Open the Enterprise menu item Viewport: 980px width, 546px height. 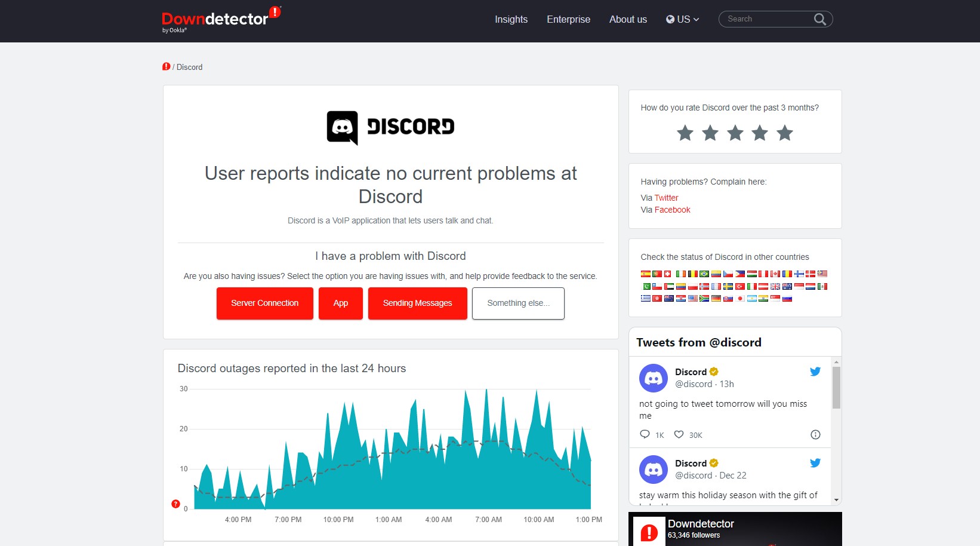[569, 19]
